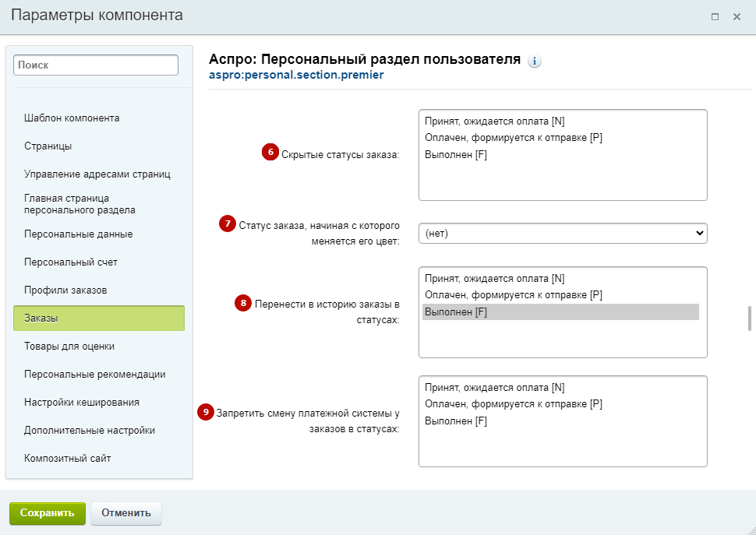
Task: Click the info icon next to component title
Action: coord(534,62)
